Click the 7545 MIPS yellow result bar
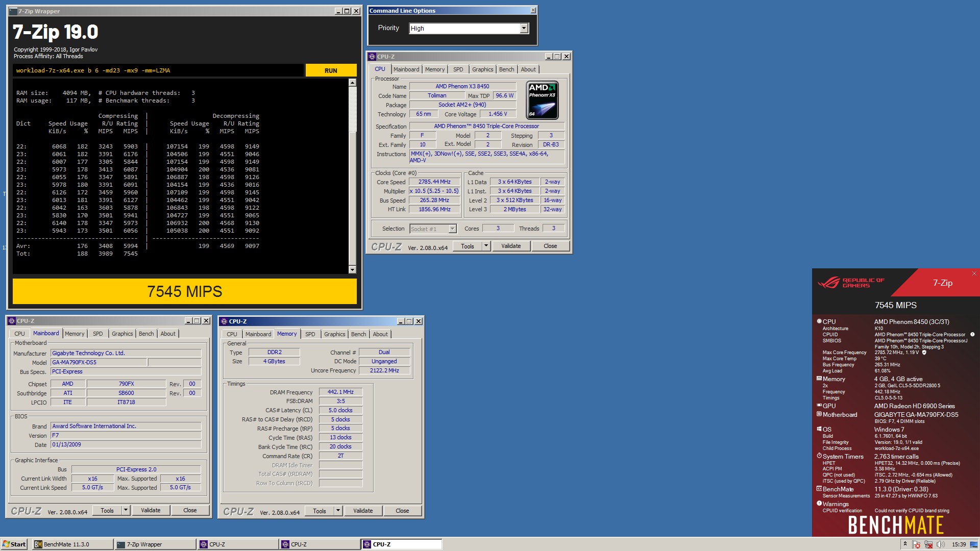This screenshot has height=551, width=980. (x=185, y=291)
